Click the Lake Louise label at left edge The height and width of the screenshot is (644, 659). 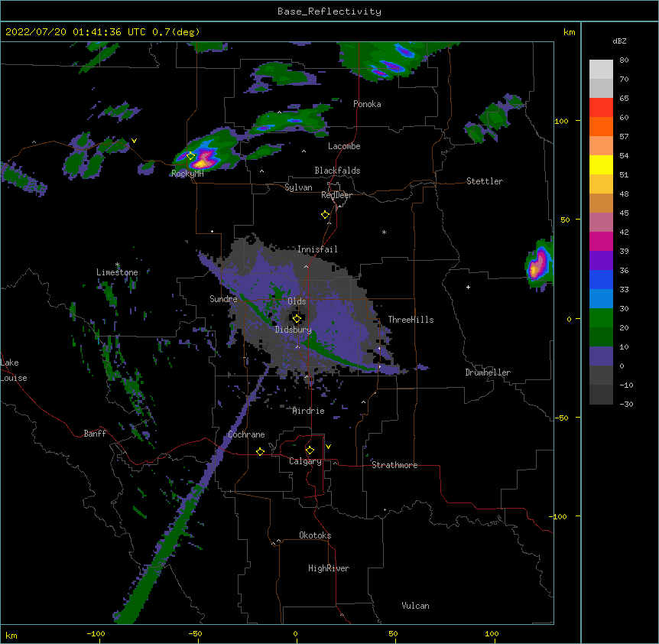tap(14, 370)
